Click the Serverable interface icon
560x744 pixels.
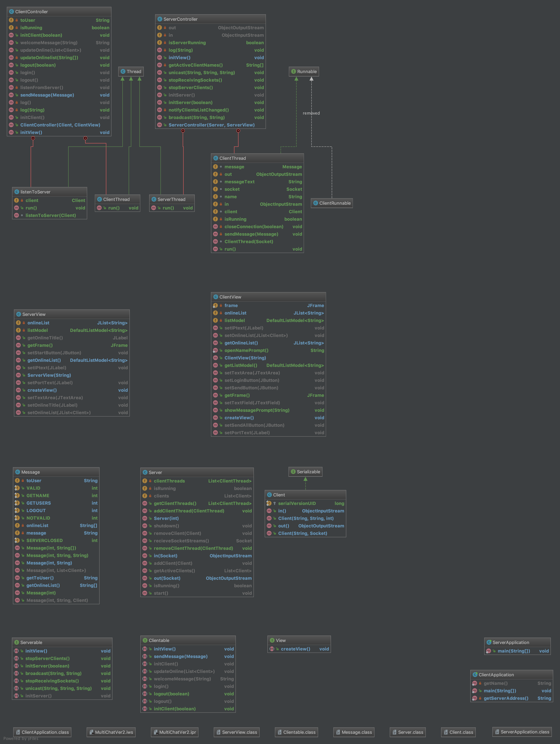tap(16, 642)
